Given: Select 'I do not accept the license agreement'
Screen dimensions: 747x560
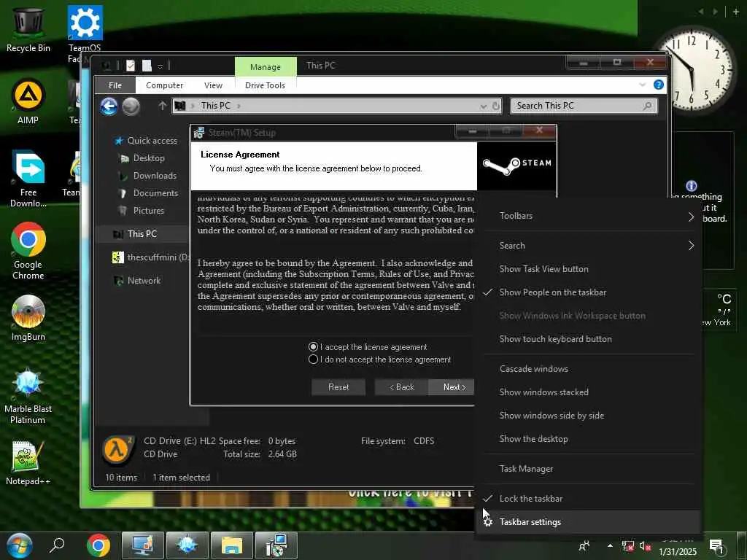Looking at the screenshot, I should 379,359.
